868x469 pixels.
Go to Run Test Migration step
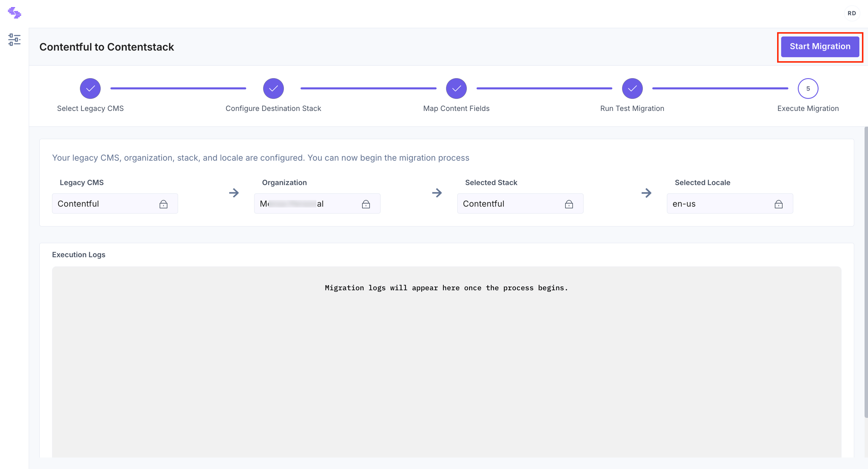tap(632, 89)
